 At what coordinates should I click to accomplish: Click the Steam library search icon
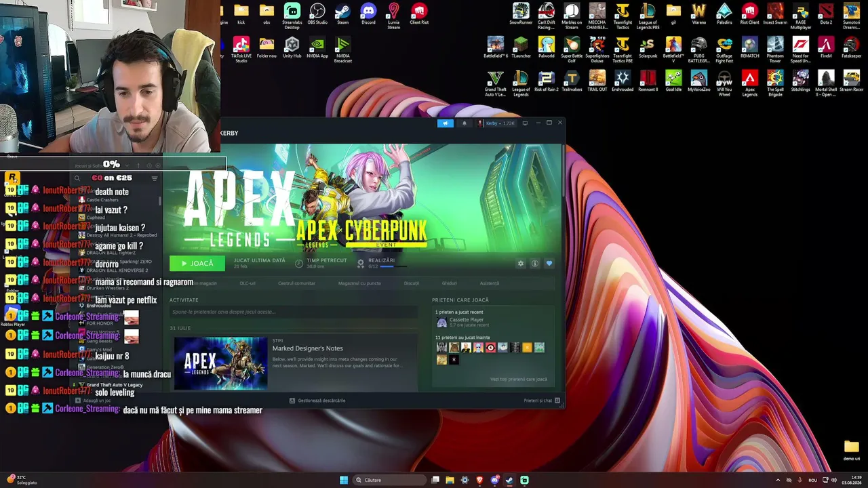pos(77,178)
